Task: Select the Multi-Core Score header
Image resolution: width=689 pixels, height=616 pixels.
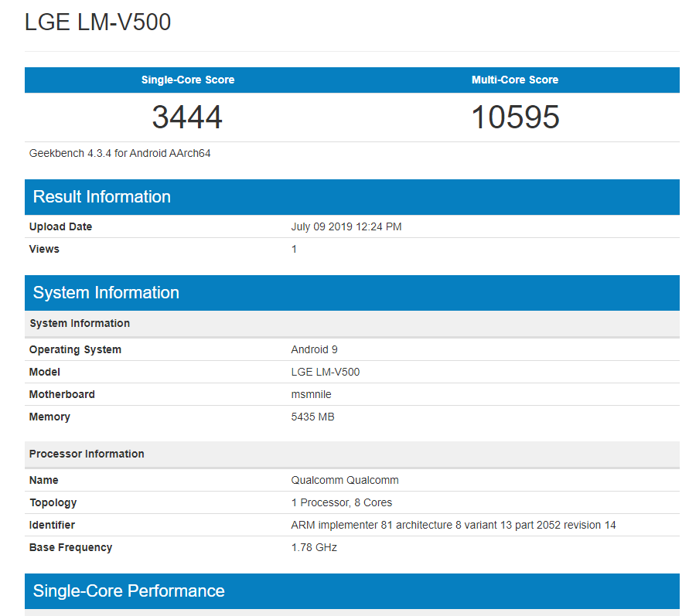Action: click(x=515, y=80)
